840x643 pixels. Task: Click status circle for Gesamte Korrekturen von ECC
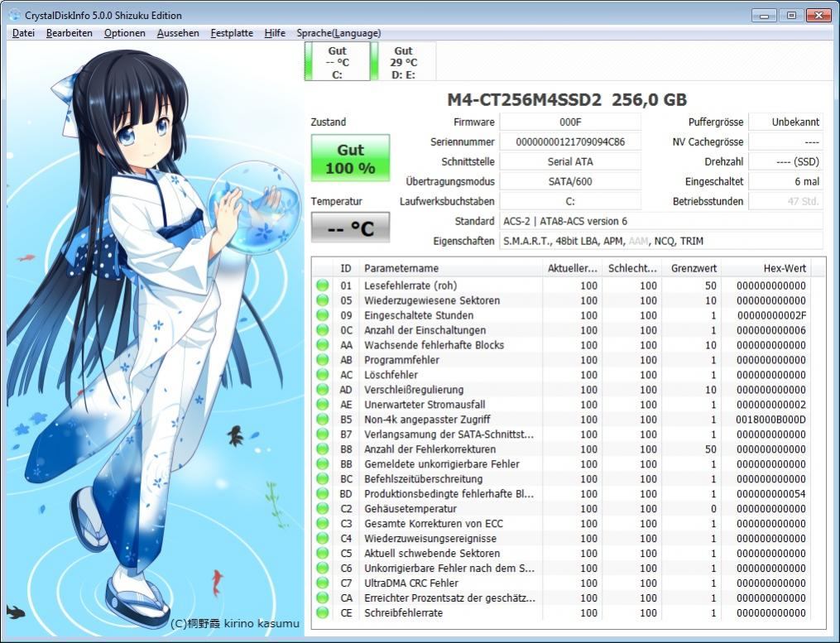[323, 524]
